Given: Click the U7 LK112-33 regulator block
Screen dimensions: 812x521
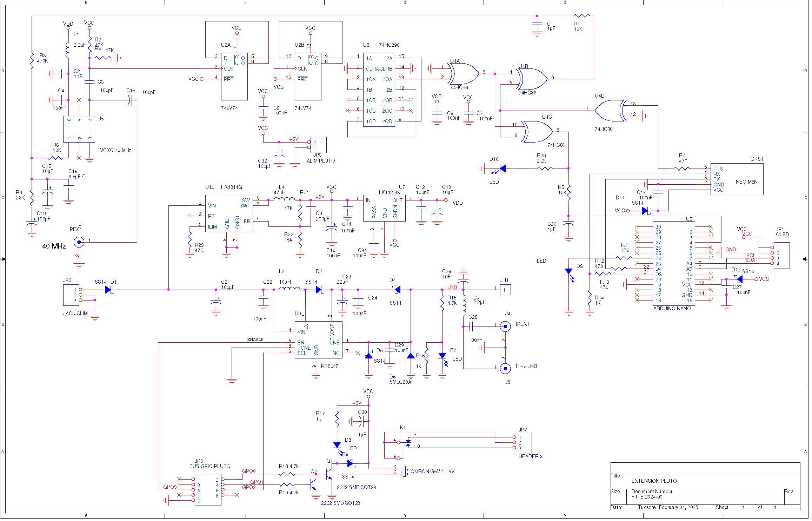Looking at the screenshot, I should (384, 208).
